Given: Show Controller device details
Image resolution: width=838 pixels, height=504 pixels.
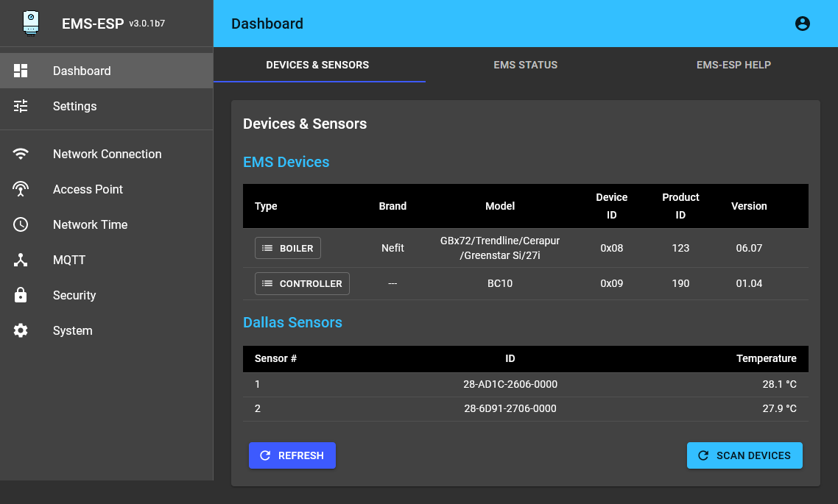Looking at the screenshot, I should (x=302, y=283).
